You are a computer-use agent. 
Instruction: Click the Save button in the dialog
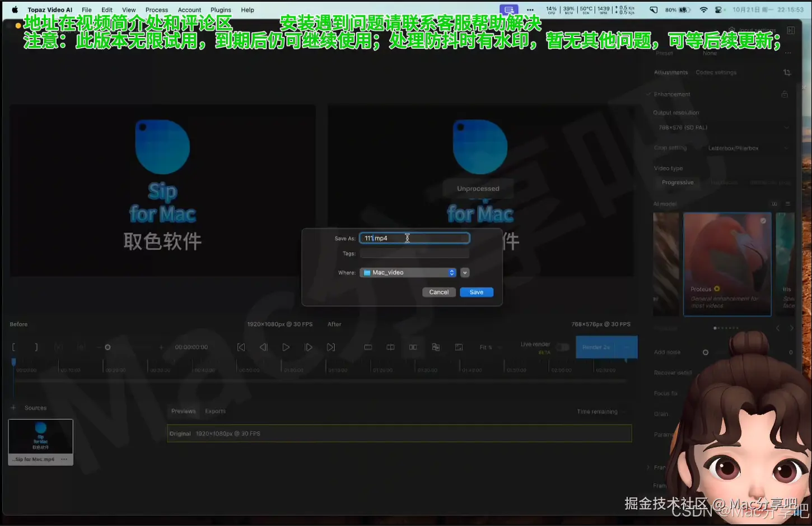tap(476, 292)
